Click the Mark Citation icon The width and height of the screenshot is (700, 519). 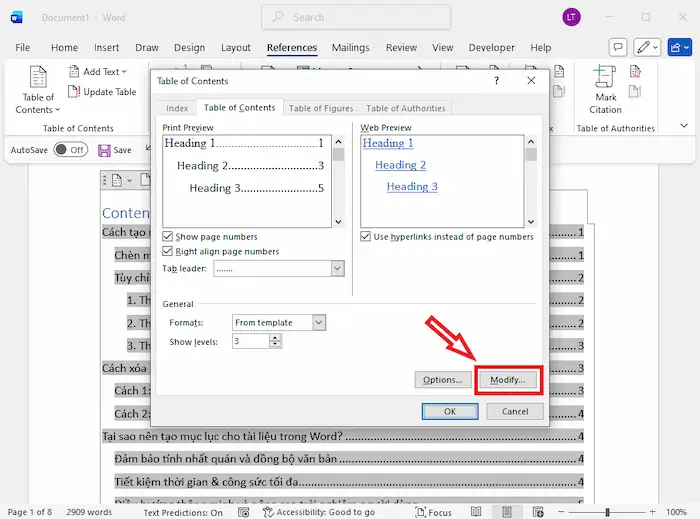click(604, 78)
